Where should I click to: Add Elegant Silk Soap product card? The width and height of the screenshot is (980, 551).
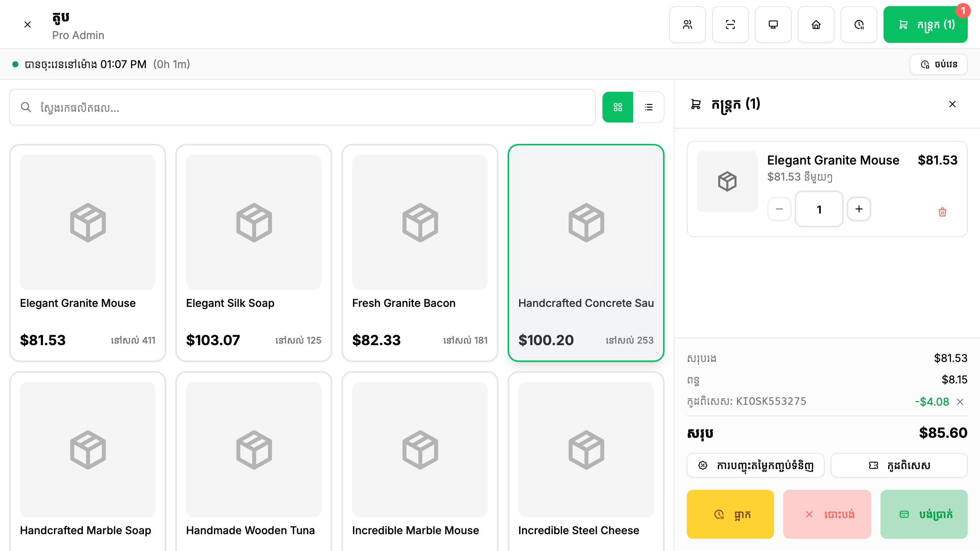coord(254,253)
